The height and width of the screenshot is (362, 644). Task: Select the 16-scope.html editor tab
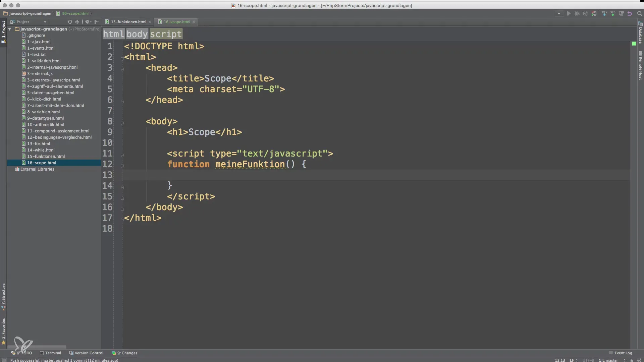click(176, 22)
